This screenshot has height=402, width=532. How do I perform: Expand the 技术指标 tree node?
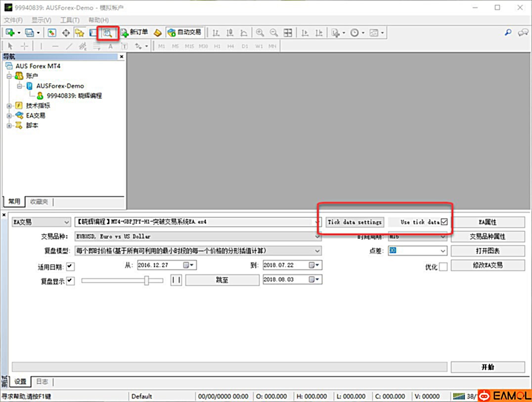(9, 106)
